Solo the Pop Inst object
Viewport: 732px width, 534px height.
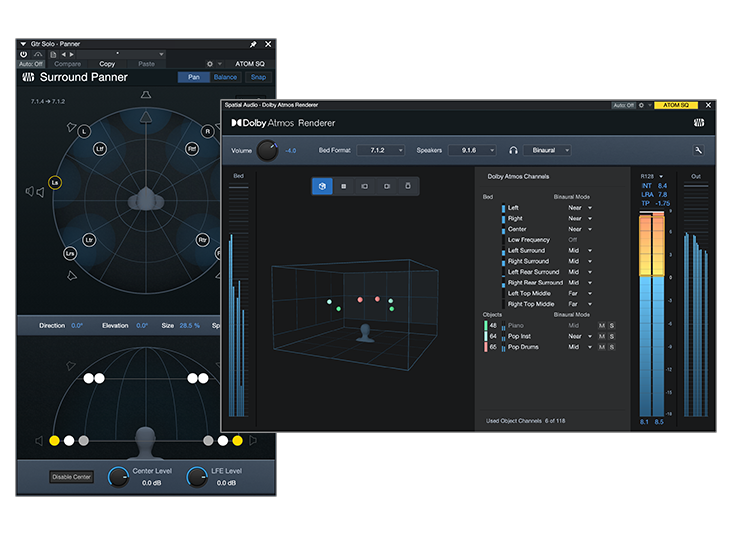point(612,337)
